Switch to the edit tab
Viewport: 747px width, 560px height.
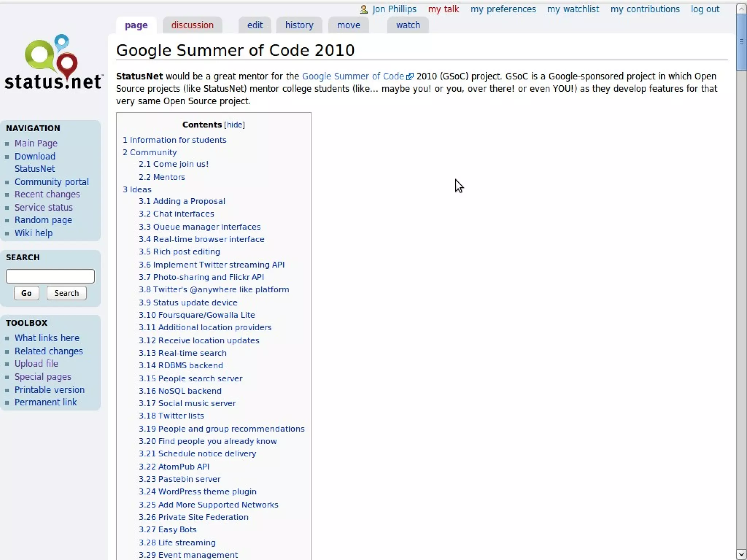click(255, 25)
